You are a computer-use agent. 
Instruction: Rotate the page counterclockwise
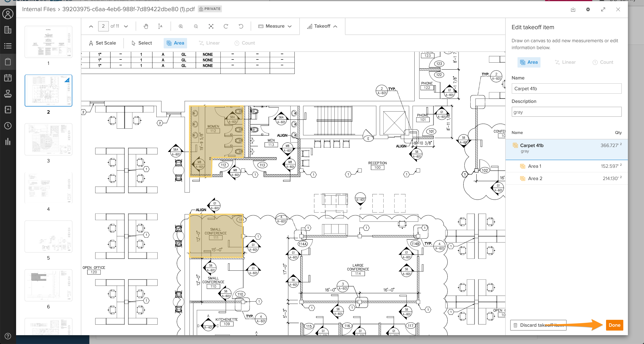pos(241,26)
